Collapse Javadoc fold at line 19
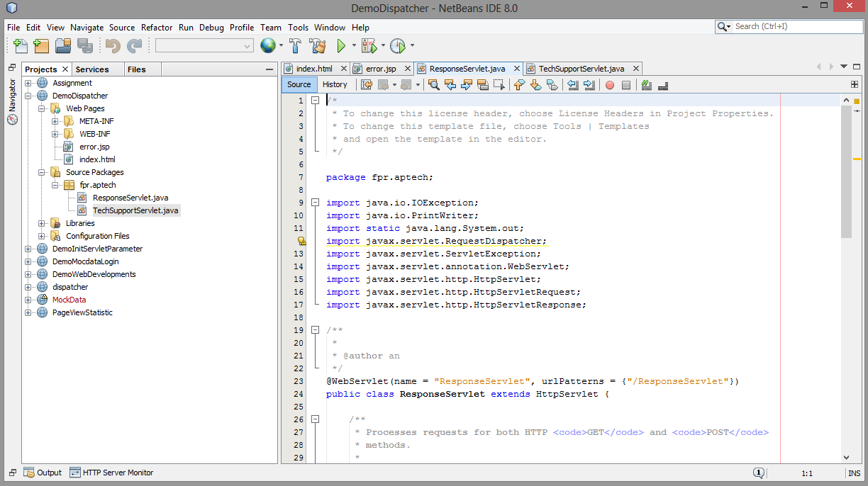The height and width of the screenshot is (486, 868). point(315,330)
